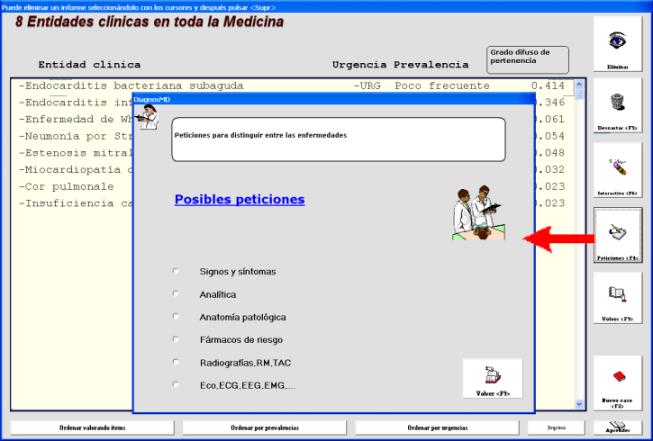The image size is (653, 441).
Task: Choose the Anatomía patológica option
Action: coord(176,316)
